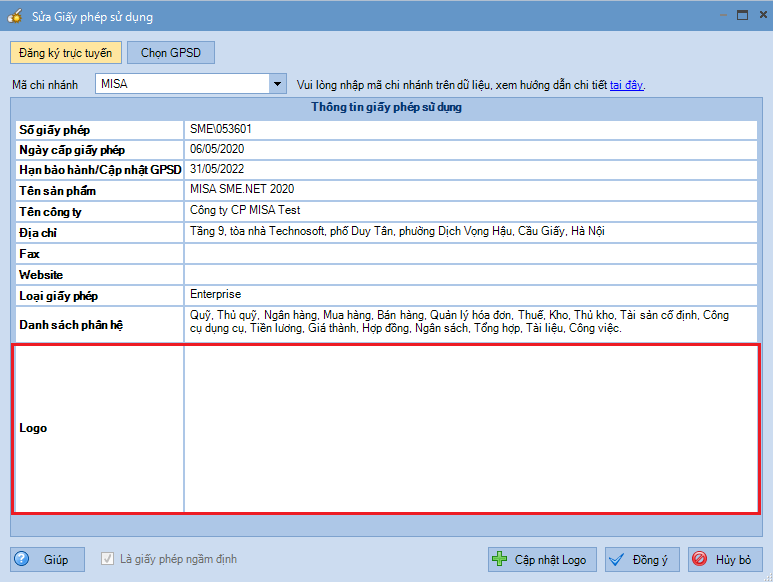Click the Địa chỉ label
Viewport: 773px width, 582px height.
pos(38,233)
